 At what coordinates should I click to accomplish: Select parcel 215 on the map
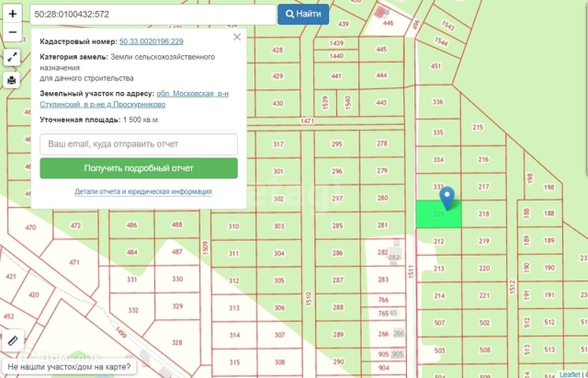click(x=478, y=128)
